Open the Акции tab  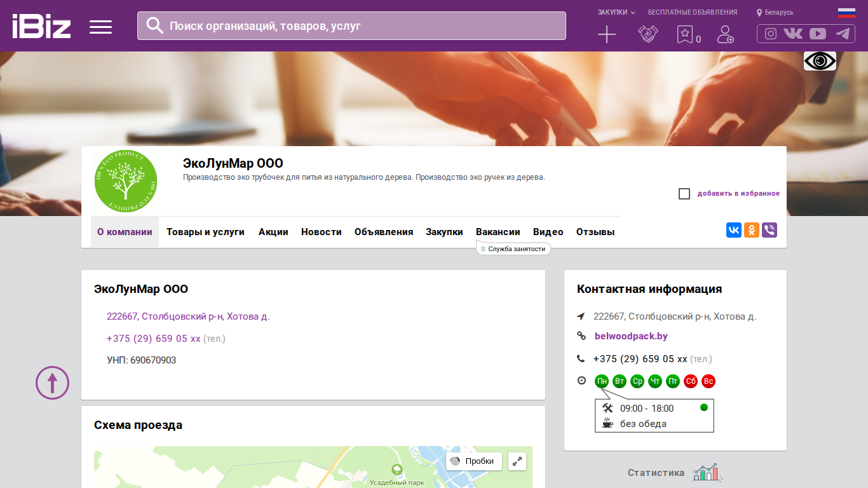coord(273,232)
